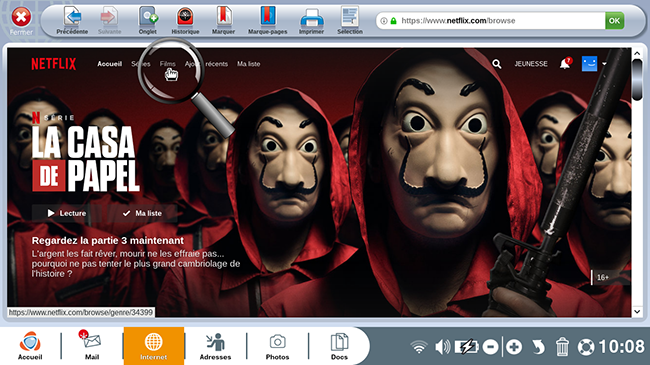Click the plus zoom-in icon
The height and width of the screenshot is (365, 650).
(514, 347)
